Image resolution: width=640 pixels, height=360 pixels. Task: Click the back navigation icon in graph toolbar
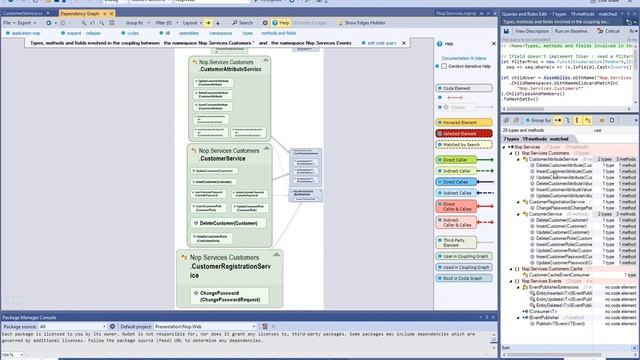(49, 23)
